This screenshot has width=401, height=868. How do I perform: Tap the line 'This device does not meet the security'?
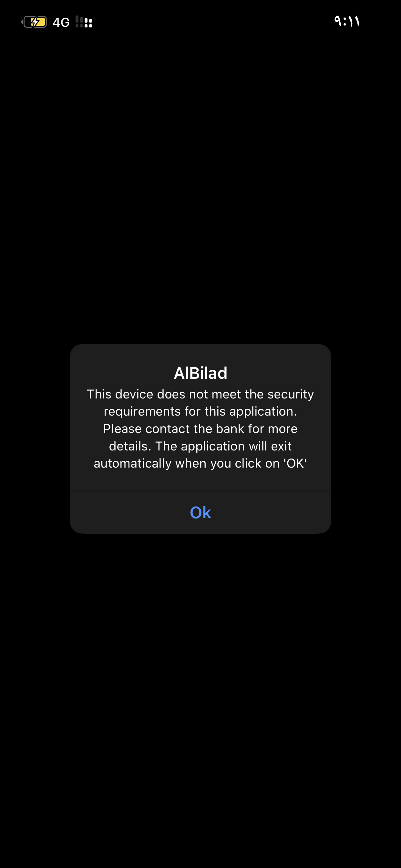point(200,394)
